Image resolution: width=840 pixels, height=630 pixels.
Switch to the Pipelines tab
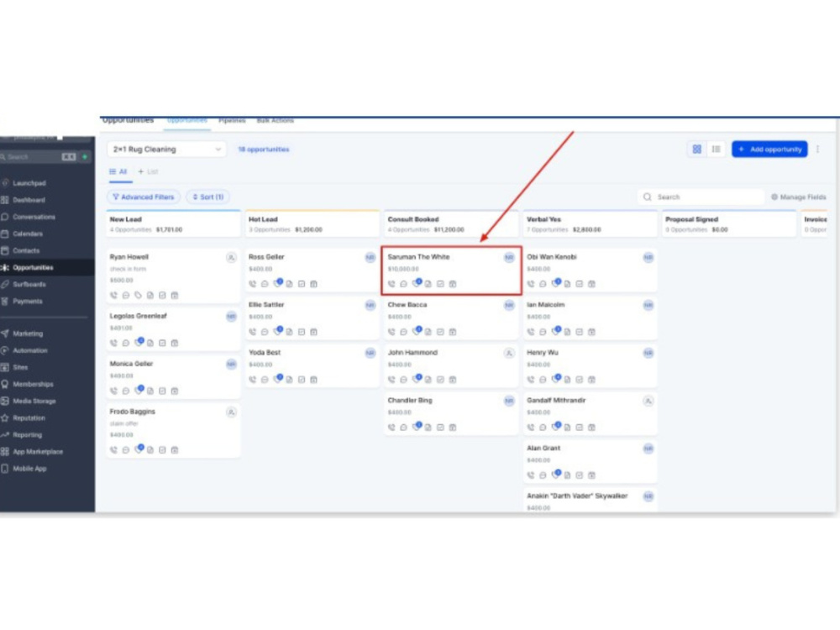coord(232,120)
